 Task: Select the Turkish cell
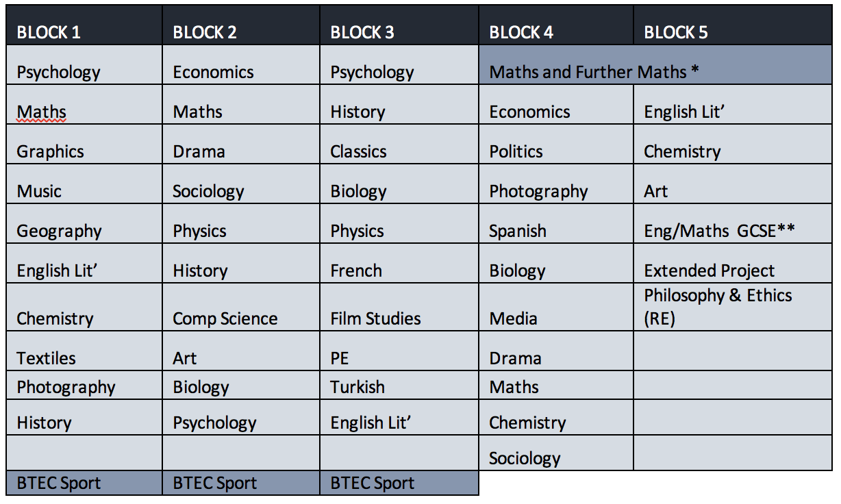coord(357,387)
